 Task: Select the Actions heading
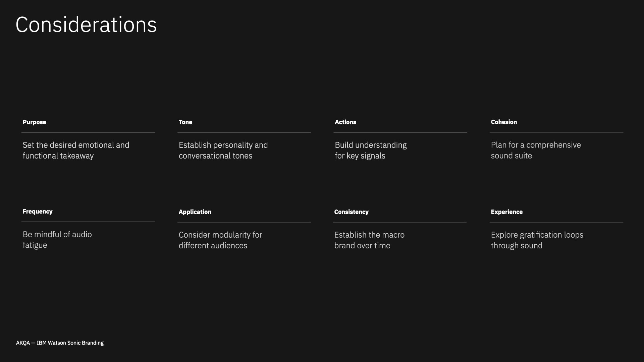click(x=345, y=122)
